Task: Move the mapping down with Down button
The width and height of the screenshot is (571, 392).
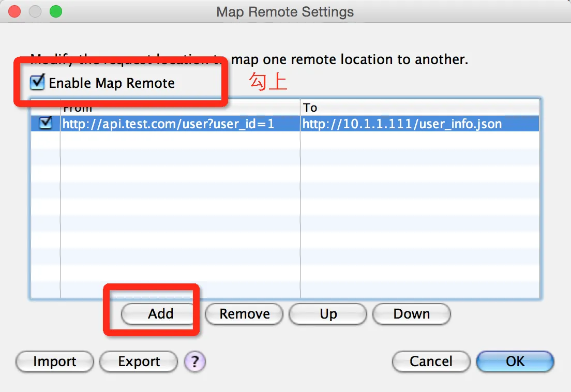Action: [411, 314]
